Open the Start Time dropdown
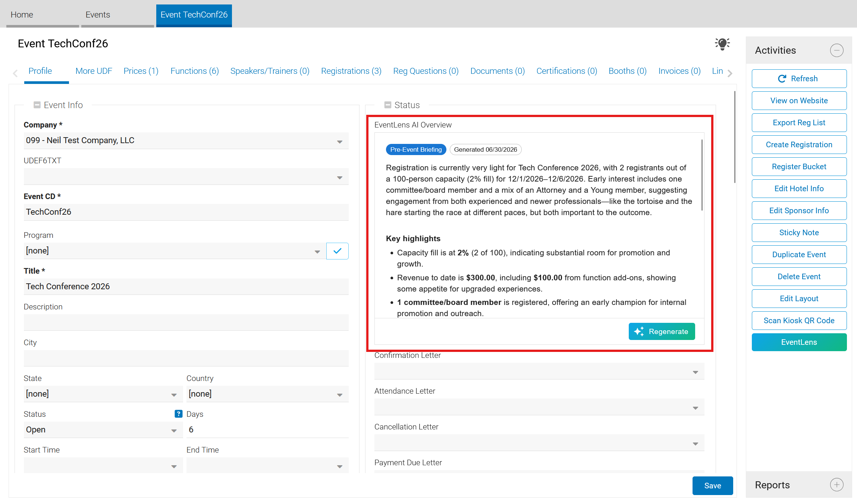The width and height of the screenshot is (857, 504). pos(103,465)
